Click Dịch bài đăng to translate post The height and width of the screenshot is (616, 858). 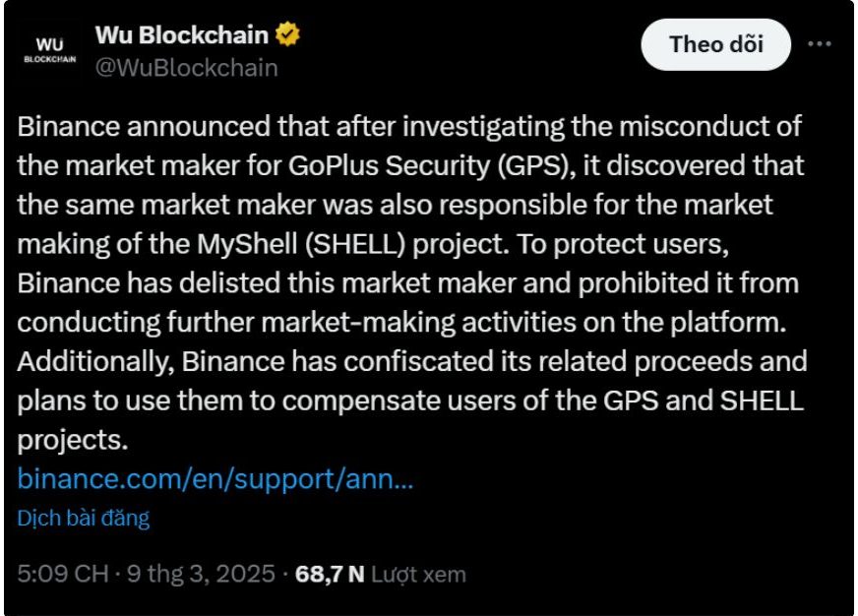[84, 518]
